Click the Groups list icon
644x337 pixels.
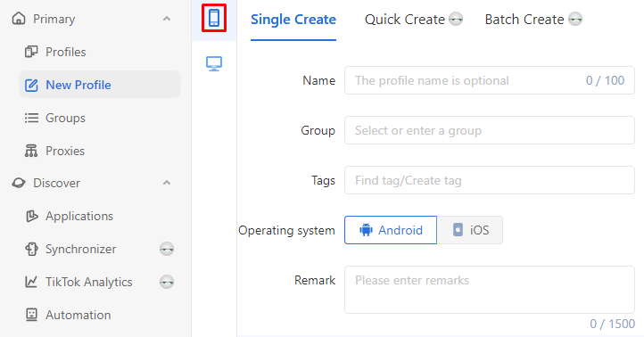point(31,118)
